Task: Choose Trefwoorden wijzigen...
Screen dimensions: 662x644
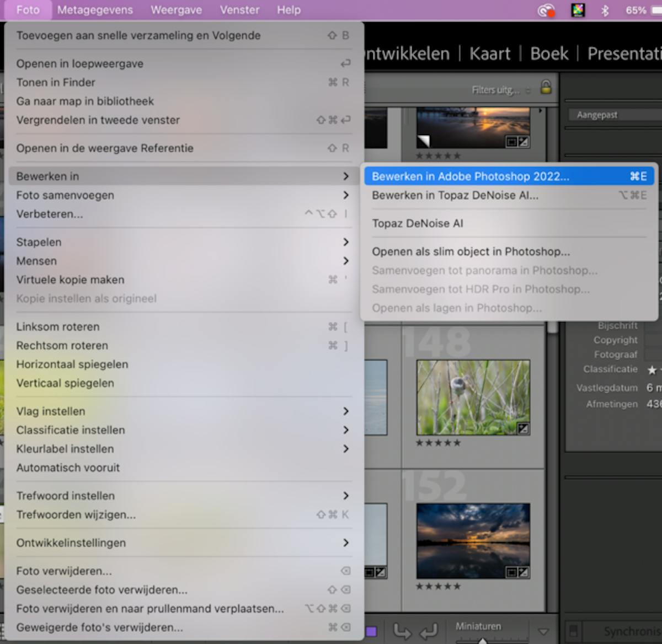Action: [184, 514]
